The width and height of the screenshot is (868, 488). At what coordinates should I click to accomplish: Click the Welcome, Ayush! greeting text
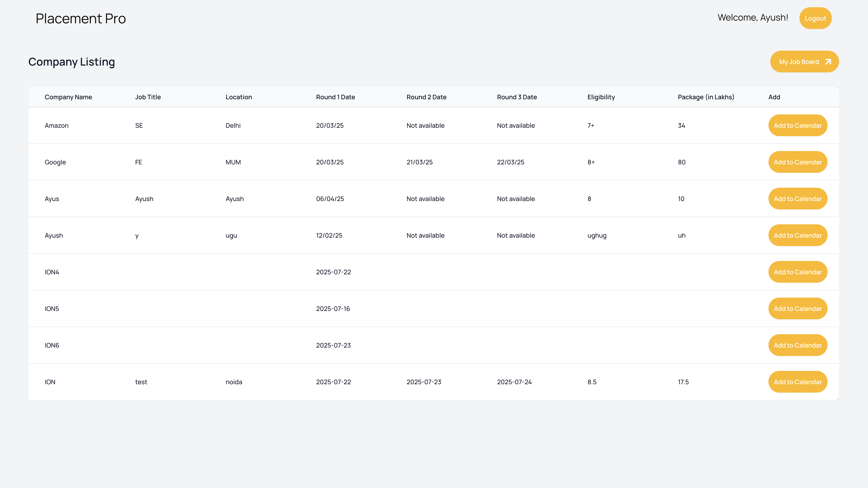click(x=752, y=17)
